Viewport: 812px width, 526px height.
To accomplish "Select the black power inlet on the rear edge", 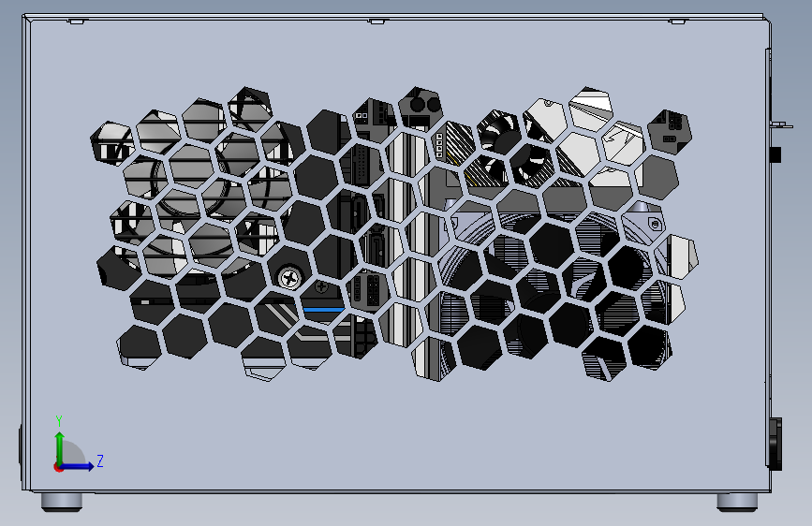I will pyautogui.click(x=775, y=445).
